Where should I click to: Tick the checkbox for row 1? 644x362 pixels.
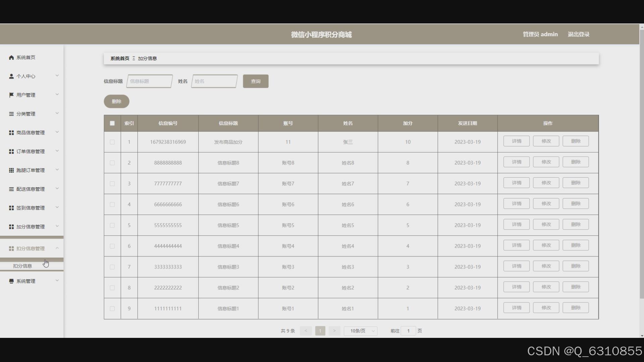click(112, 142)
